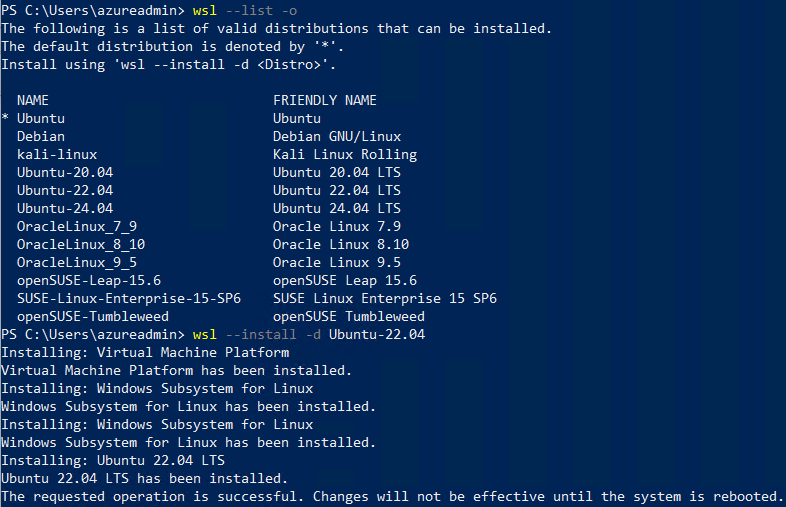Image resolution: width=786 pixels, height=507 pixels.
Task: Click 'OracleLinux_9_5' distribution name
Action: click(x=77, y=262)
